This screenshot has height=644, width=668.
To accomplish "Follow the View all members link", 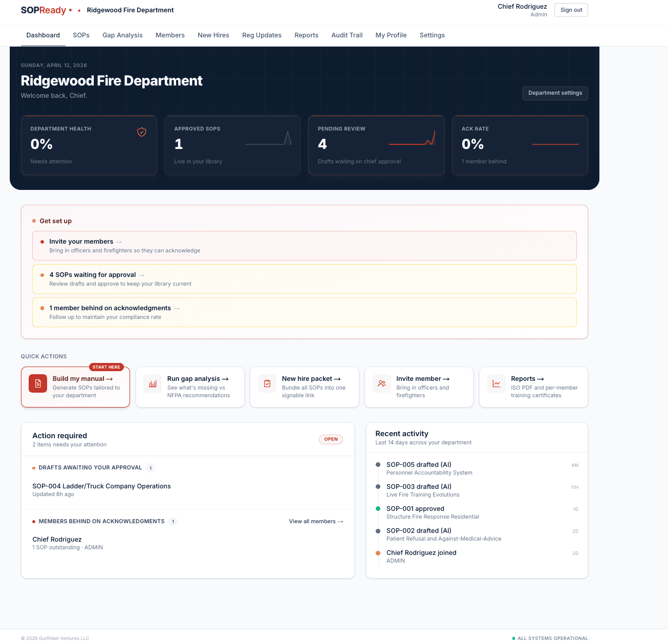I will (316, 521).
